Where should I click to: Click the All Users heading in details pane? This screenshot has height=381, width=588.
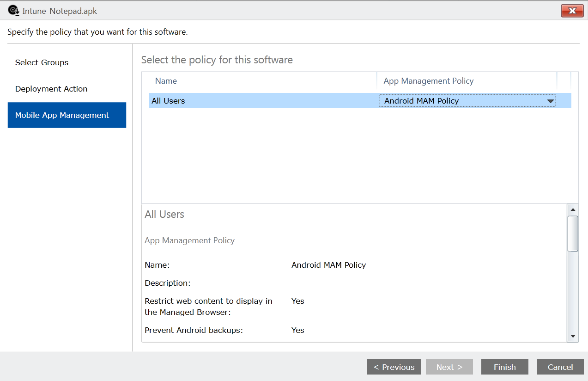(x=164, y=215)
